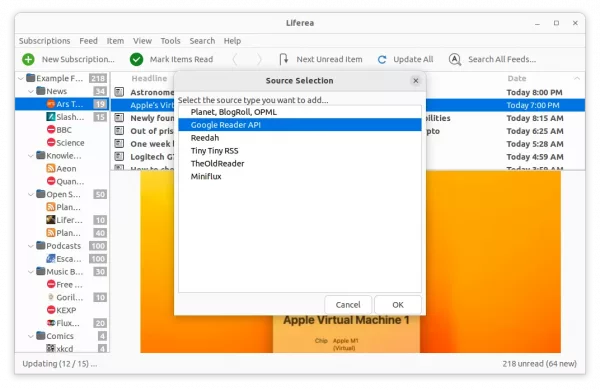Close the Source Selection dialog
Viewport: 600px width, 390px height.
pyautogui.click(x=416, y=81)
